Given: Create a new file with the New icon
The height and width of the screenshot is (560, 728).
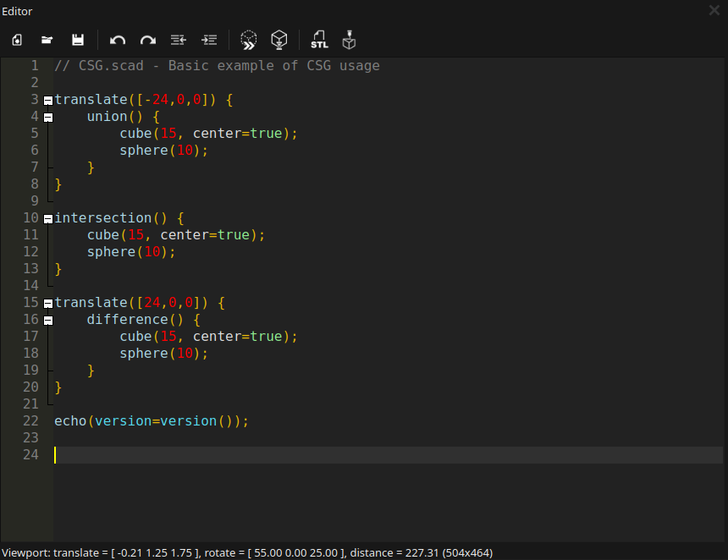Looking at the screenshot, I should point(17,40).
